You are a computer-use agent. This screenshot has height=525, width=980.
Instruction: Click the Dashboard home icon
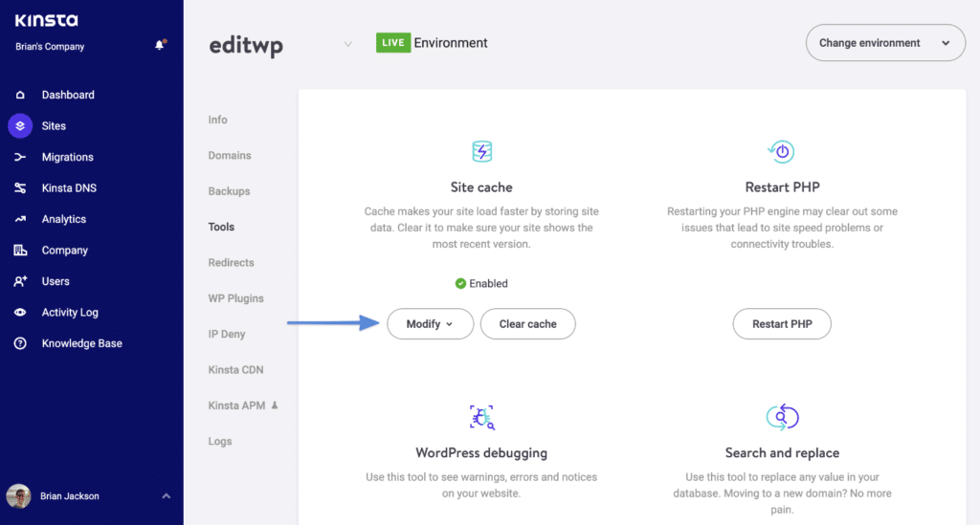coord(20,95)
